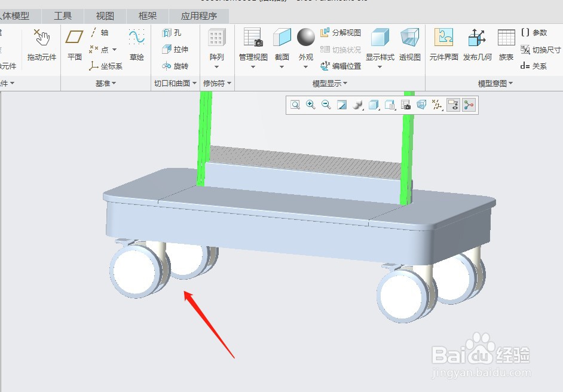Expand the 基准 group overflow
The height and width of the screenshot is (392, 563).
[106, 83]
